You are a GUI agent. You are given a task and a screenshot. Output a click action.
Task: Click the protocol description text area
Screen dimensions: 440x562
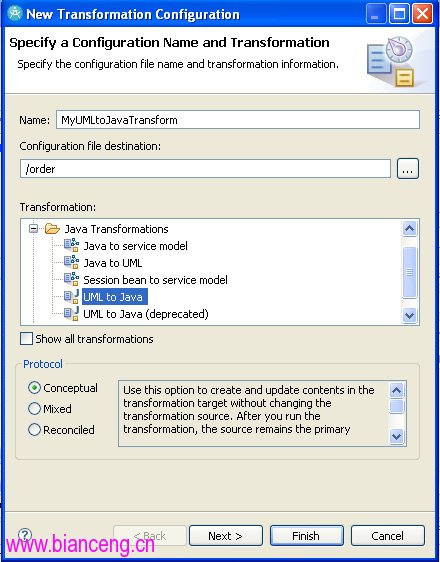tap(254, 413)
